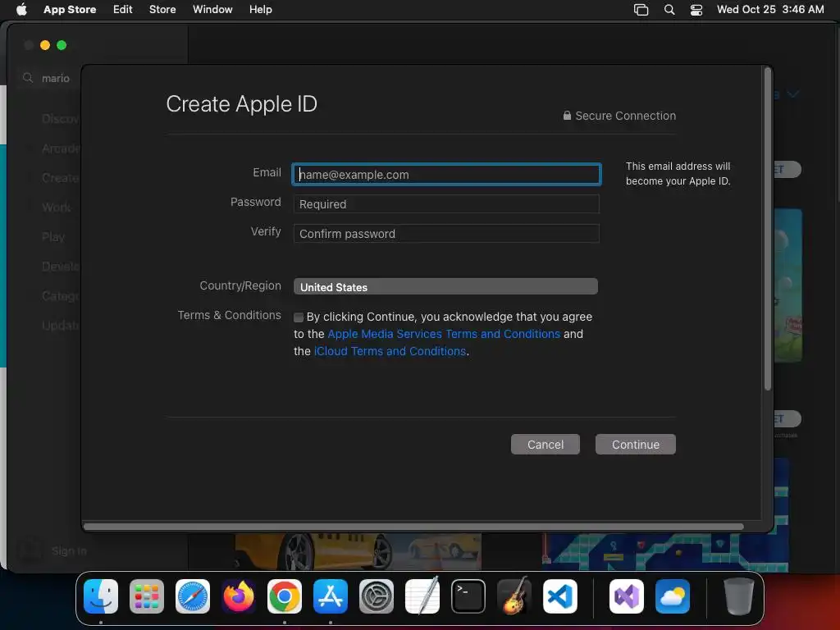This screenshot has height=630, width=840.
Task: Click the Cancel button
Action: click(545, 444)
